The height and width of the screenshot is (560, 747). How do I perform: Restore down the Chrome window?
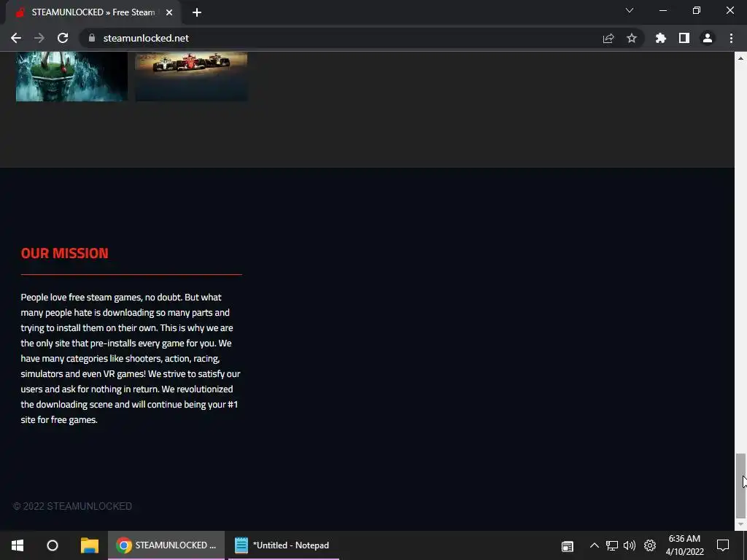(697, 10)
